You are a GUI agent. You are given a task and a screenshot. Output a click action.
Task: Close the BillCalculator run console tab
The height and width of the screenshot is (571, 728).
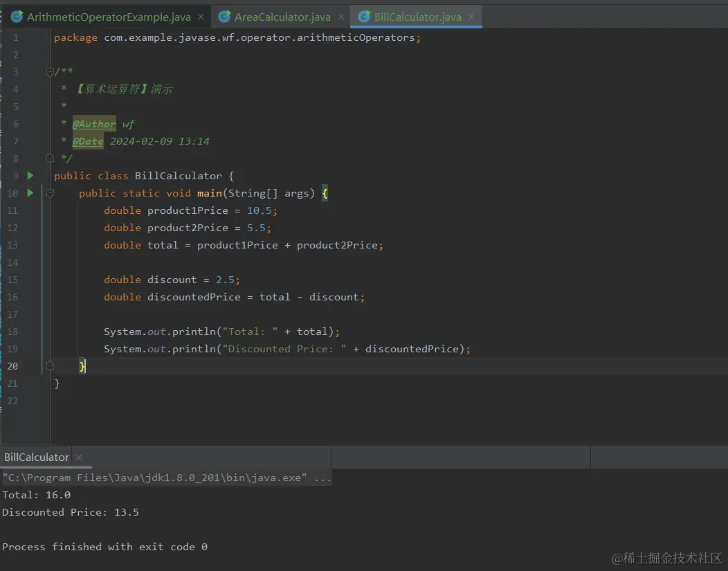79,457
